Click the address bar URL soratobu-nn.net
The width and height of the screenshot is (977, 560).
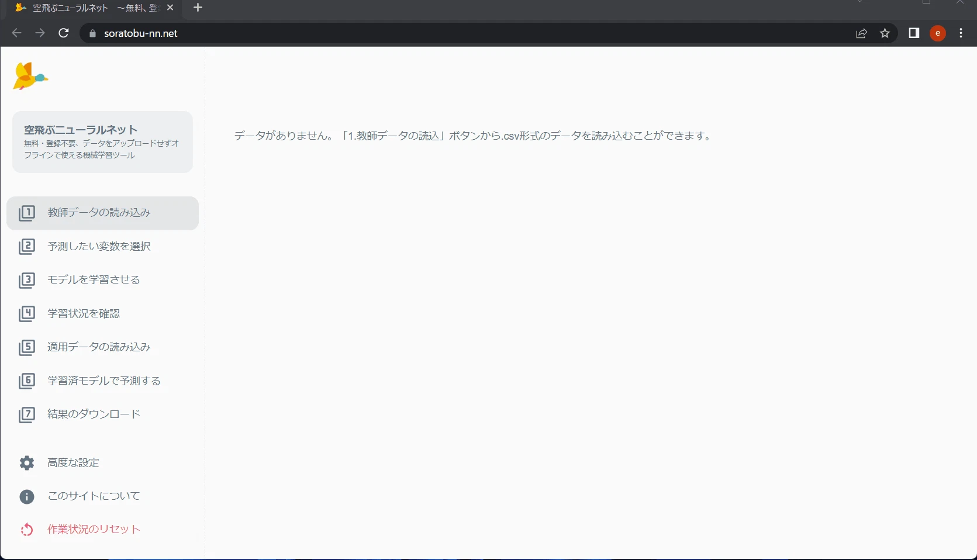[141, 33]
